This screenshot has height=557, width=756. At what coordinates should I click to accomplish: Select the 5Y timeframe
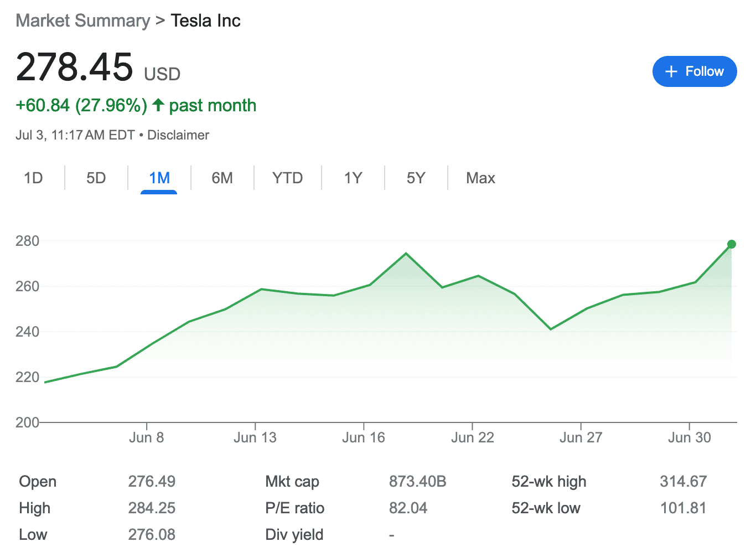coord(416,178)
